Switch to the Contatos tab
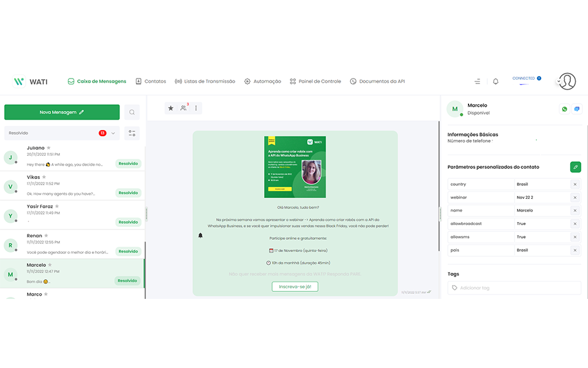This screenshot has width=588, height=368. tap(151, 80)
